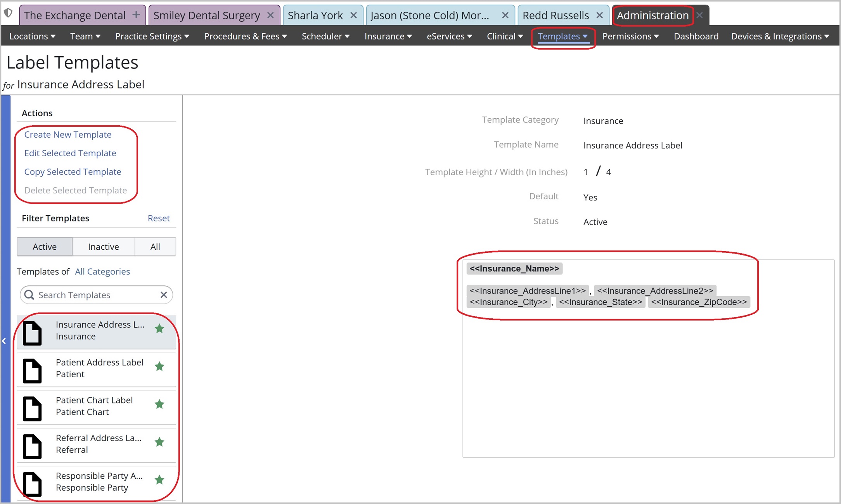Viewport: 841px width, 504px height.
Task: Reset the template filters
Action: 159,218
